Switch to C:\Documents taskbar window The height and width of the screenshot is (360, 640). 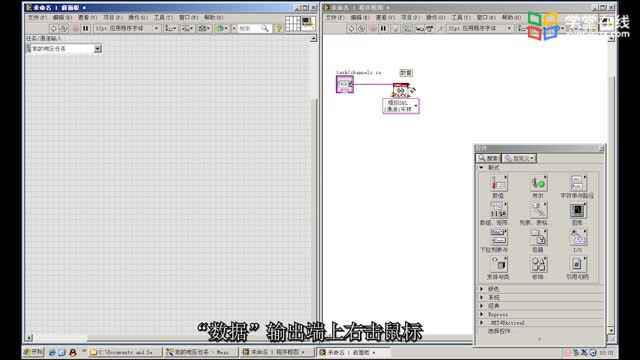tap(125, 352)
